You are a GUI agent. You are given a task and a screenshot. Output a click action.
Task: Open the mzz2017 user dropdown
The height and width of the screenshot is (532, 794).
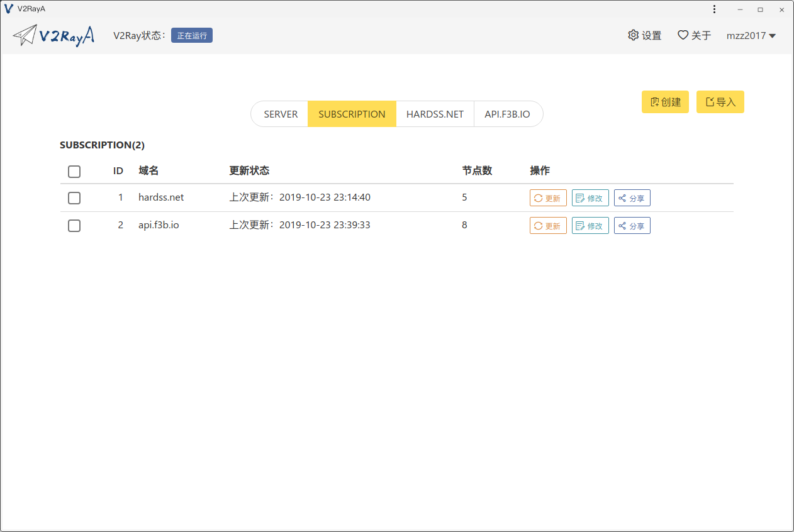point(751,36)
